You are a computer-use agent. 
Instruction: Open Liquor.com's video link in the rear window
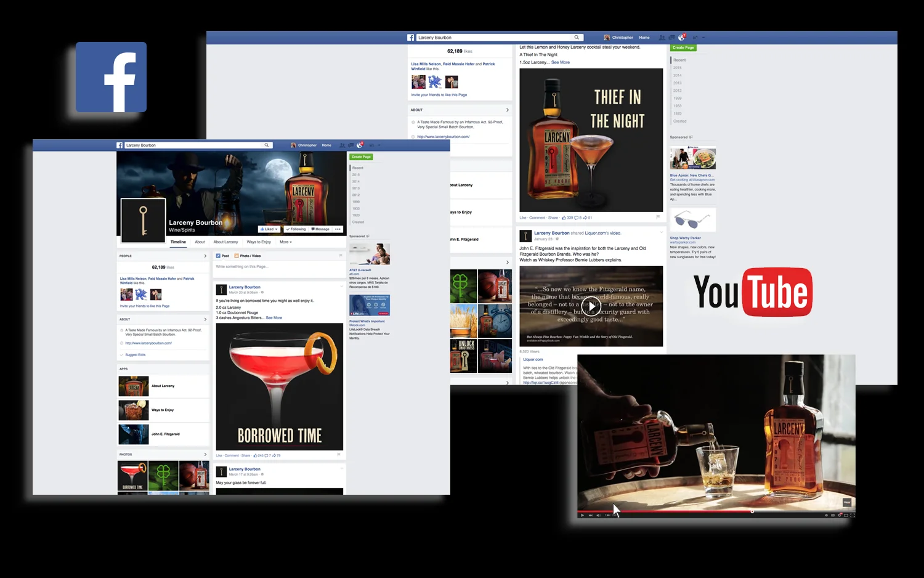click(602, 233)
